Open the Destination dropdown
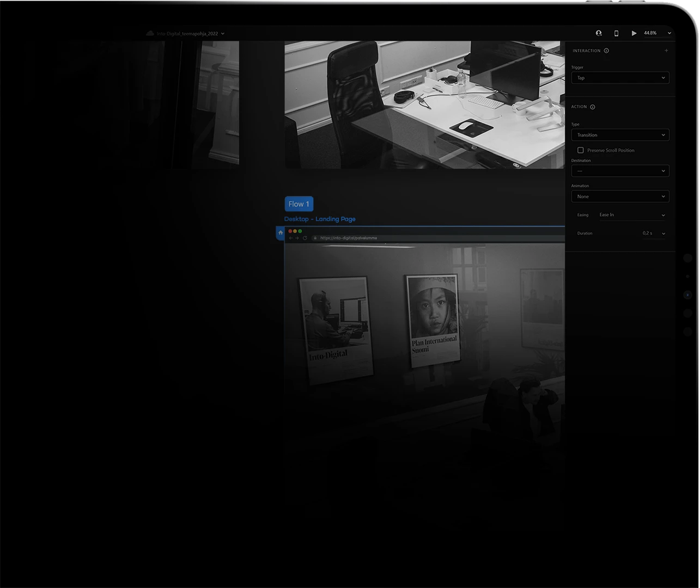 click(x=620, y=170)
